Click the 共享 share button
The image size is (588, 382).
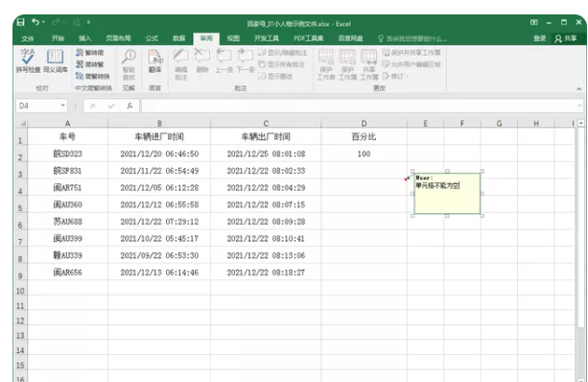click(x=566, y=38)
